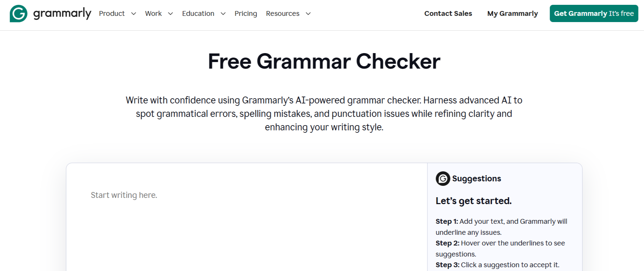This screenshot has width=644, height=271.
Task: Click the Contact Sales link
Action: [448, 13]
